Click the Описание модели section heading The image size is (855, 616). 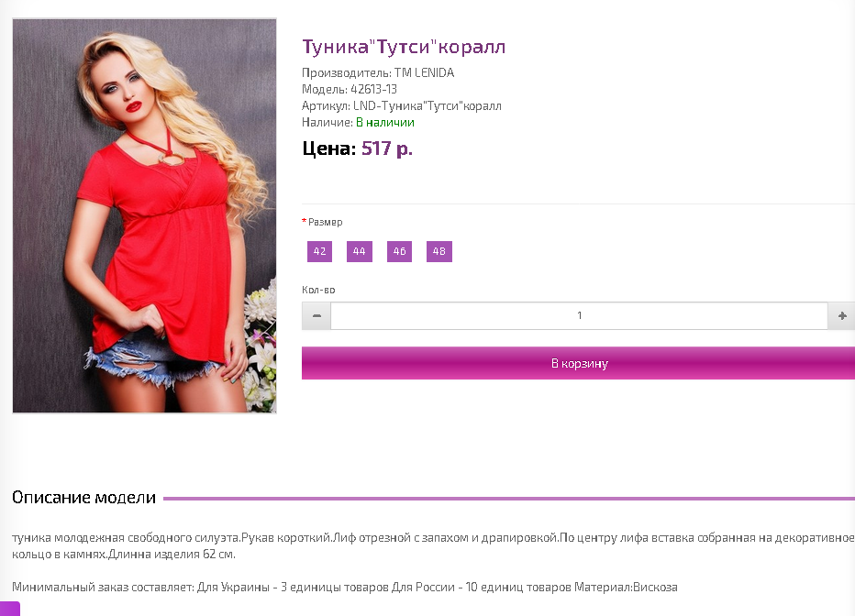[x=84, y=497]
